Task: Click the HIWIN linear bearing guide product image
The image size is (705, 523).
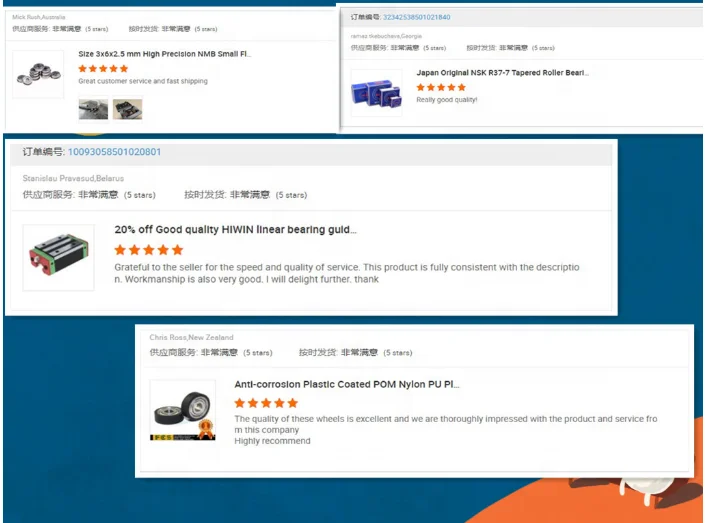Action: click(x=58, y=257)
